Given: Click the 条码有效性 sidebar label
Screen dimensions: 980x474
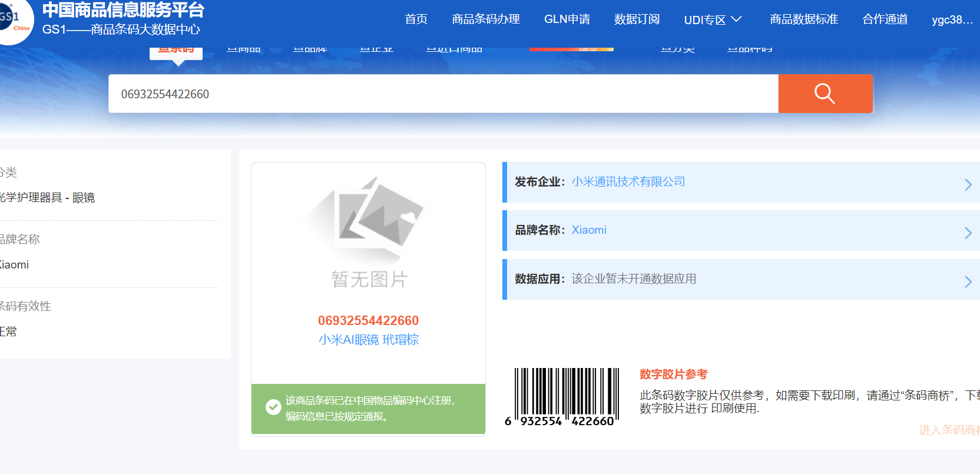Looking at the screenshot, I should pos(25,306).
